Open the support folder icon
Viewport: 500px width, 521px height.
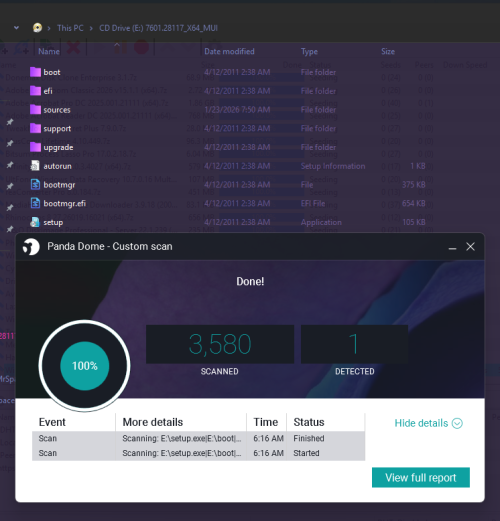[x=35, y=128]
